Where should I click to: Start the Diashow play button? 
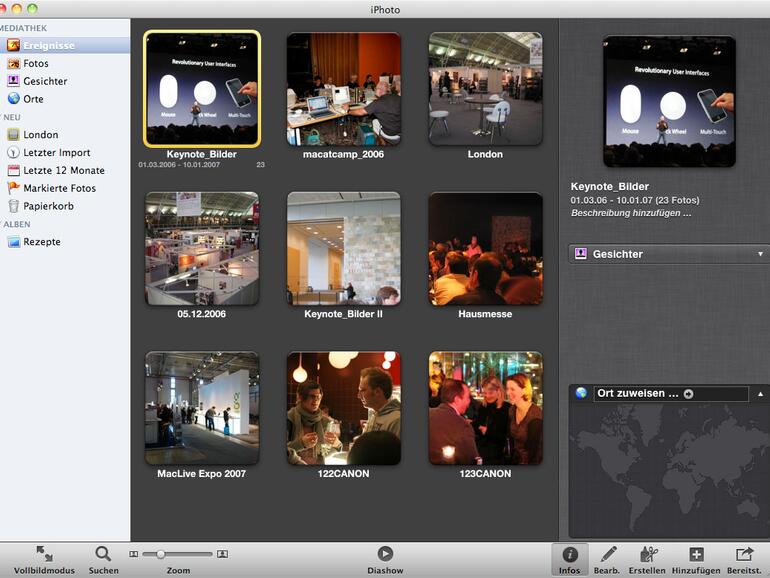click(385, 554)
